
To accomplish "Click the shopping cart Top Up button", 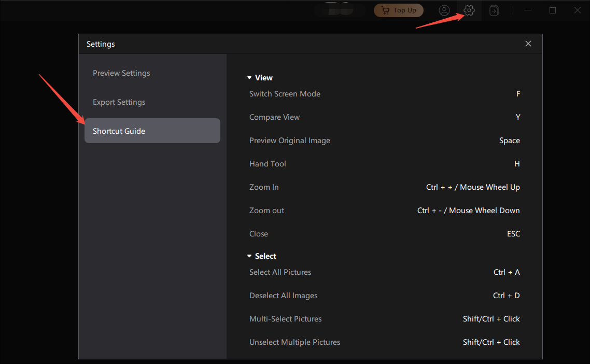I will (x=398, y=10).
